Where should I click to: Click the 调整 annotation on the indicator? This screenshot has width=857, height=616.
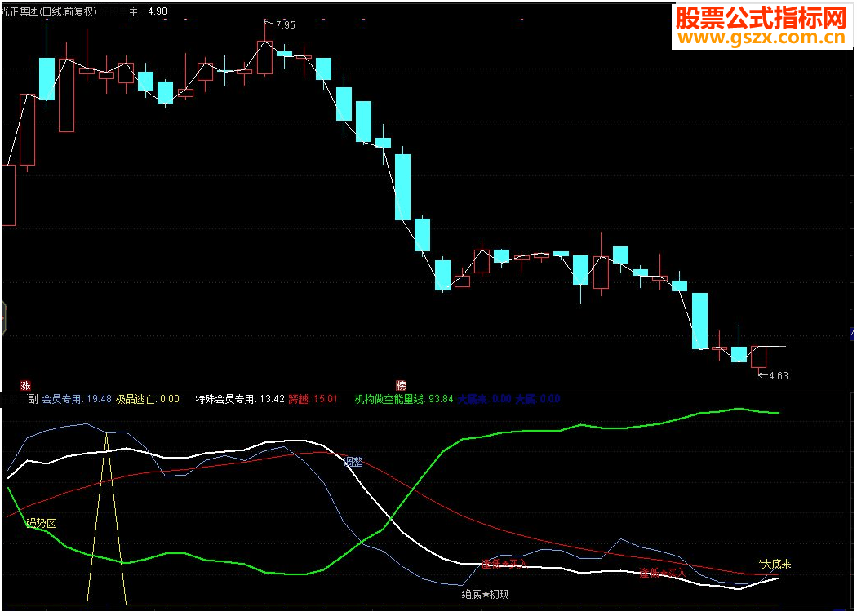point(354,462)
